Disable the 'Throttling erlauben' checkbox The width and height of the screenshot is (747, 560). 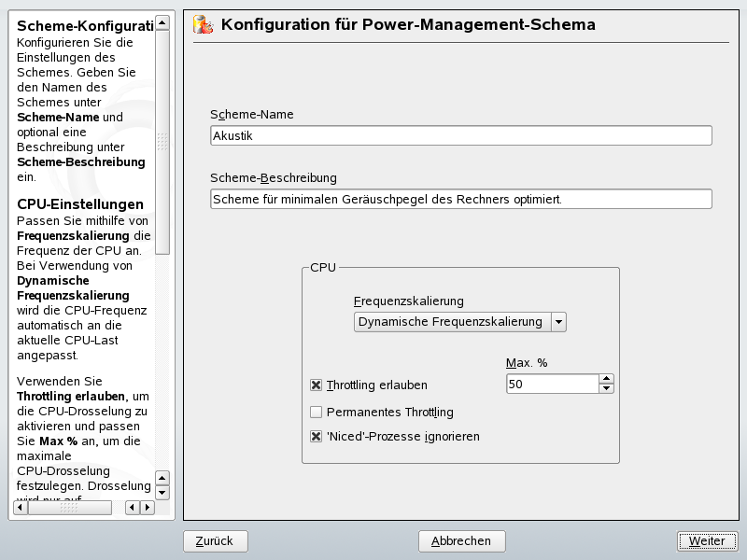[x=316, y=385]
